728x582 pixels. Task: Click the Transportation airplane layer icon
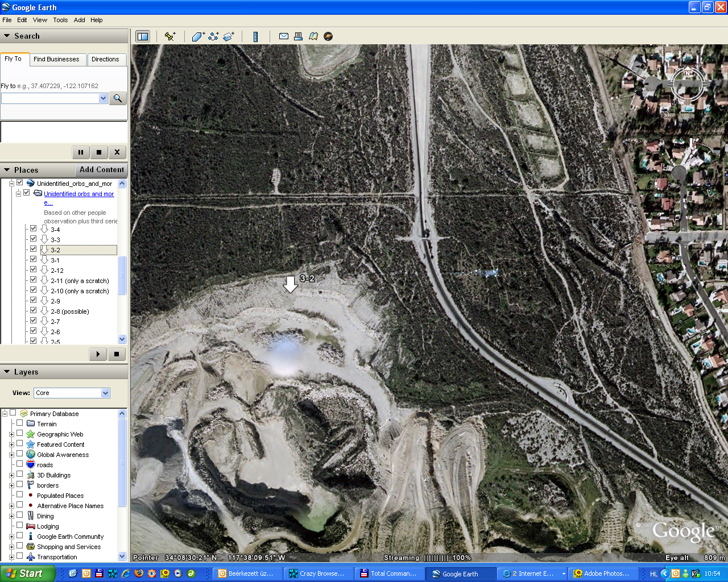click(31, 557)
